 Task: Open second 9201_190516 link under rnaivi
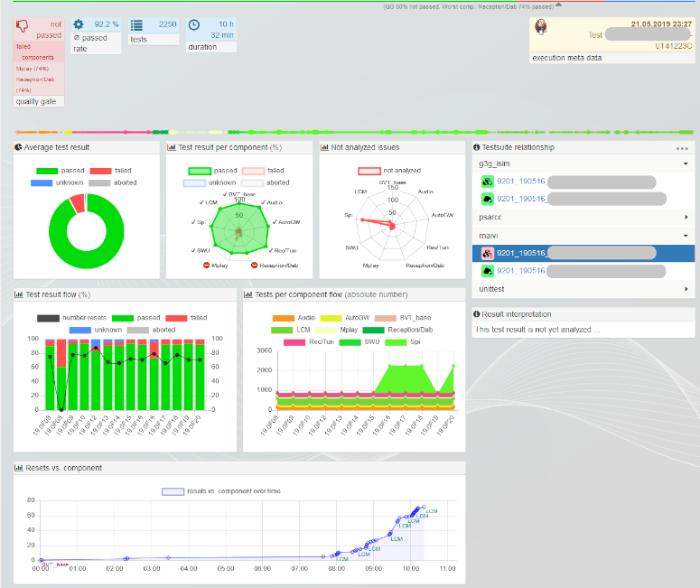pos(519,271)
